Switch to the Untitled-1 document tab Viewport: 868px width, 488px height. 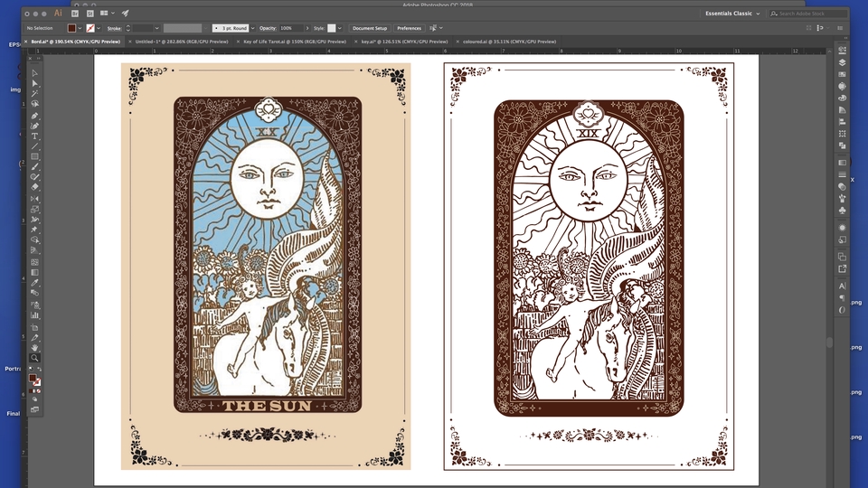[x=182, y=42]
